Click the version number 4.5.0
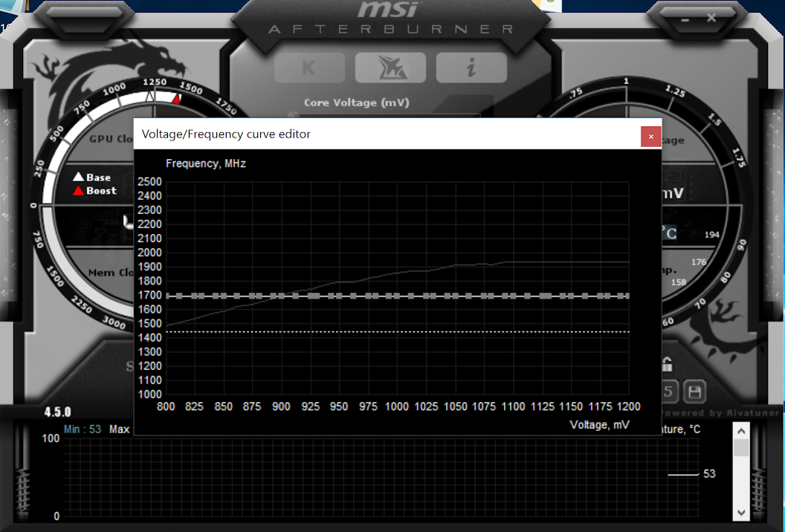785x532 pixels. coord(57,412)
